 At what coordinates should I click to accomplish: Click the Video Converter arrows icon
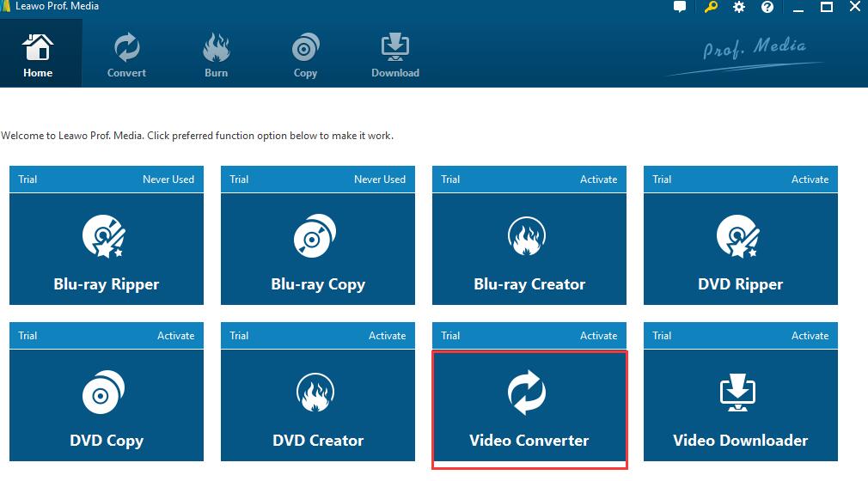pos(527,393)
